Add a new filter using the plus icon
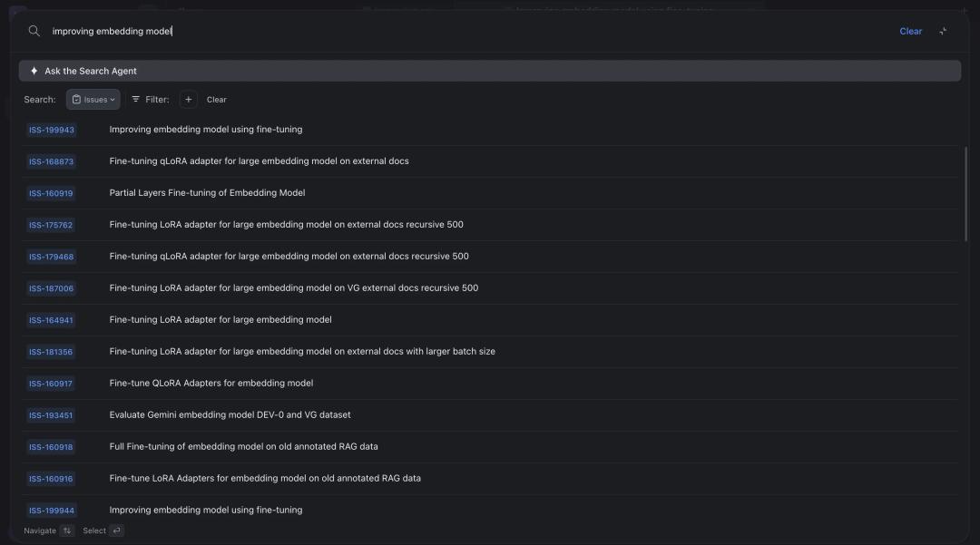This screenshot has width=980, height=545. [x=188, y=99]
